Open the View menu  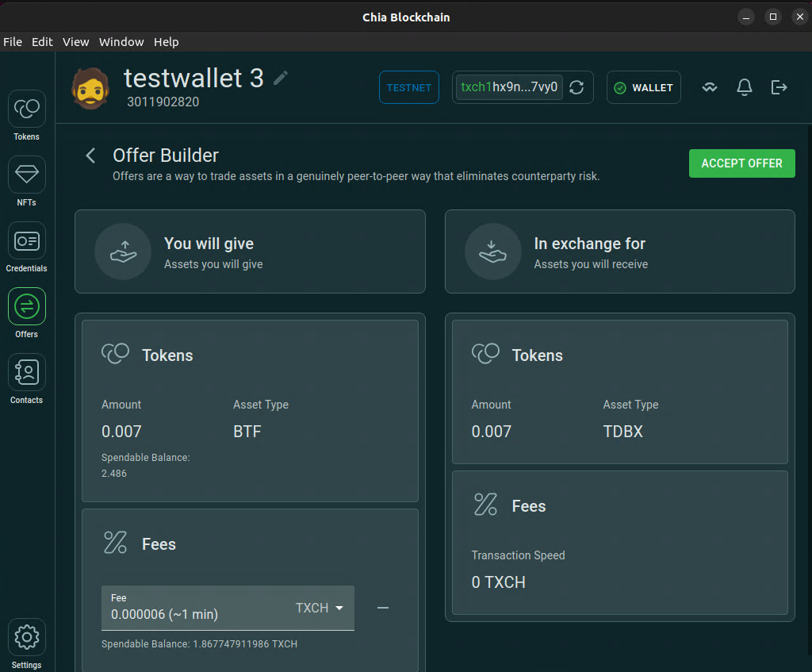(75, 42)
